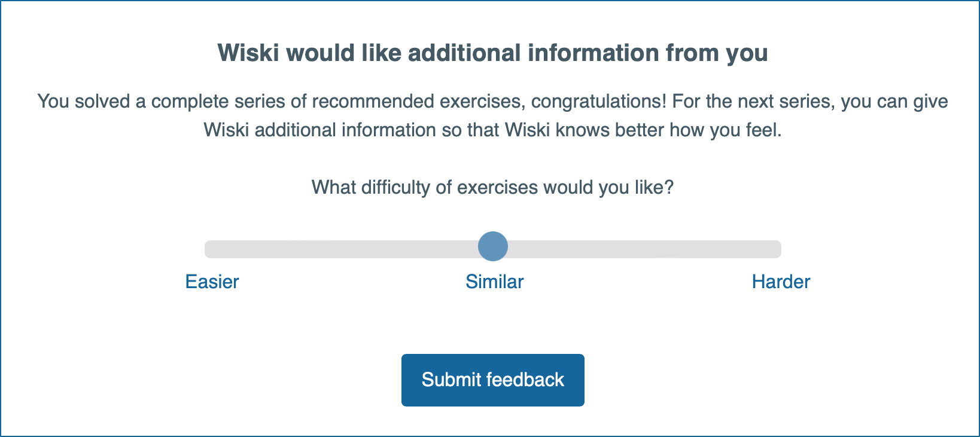The width and height of the screenshot is (980, 437).
Task: Click slider track just right of the handle
Action: (519, 249)
